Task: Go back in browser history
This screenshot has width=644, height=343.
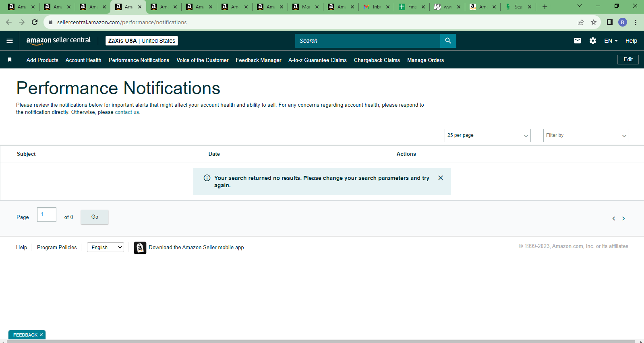Action: coord(9,22)
